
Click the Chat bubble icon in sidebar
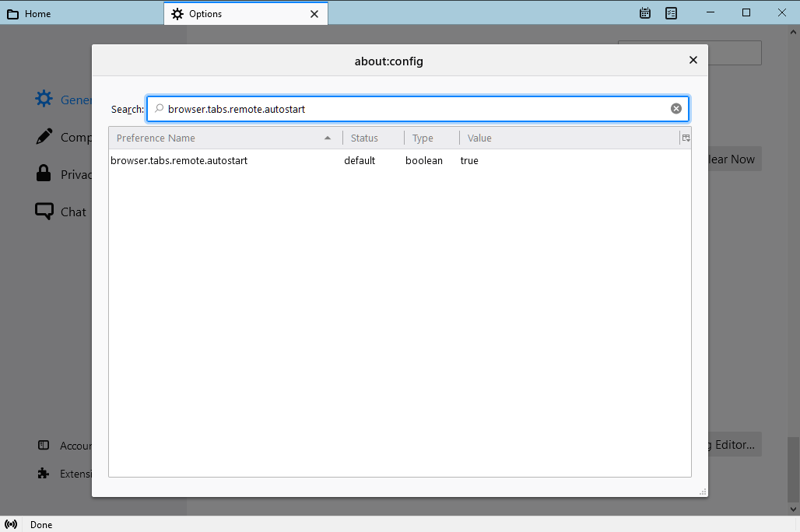coord(44,212)
